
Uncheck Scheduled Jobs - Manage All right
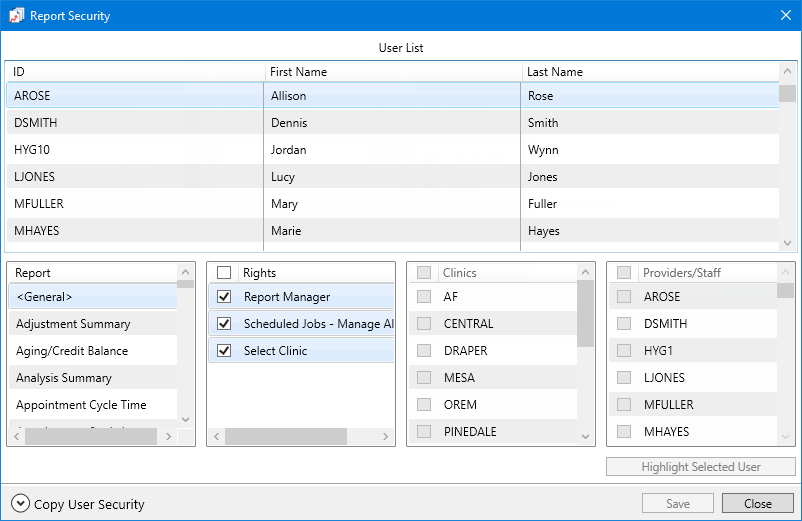pyautogui.click(x=224, y=324)
